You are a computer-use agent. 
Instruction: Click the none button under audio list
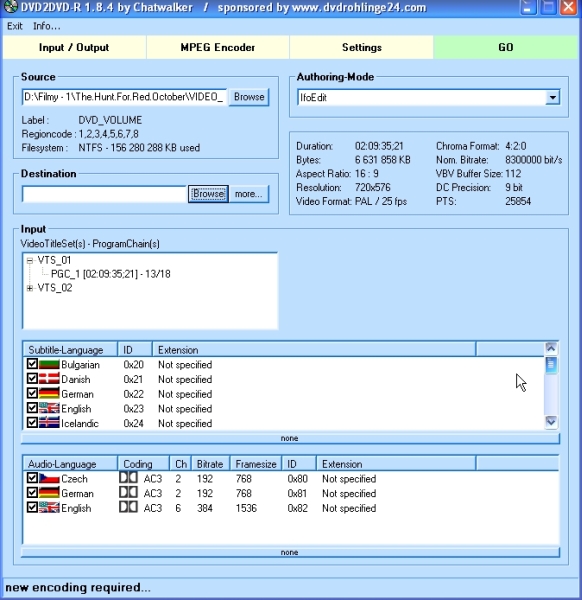[290, 553]
